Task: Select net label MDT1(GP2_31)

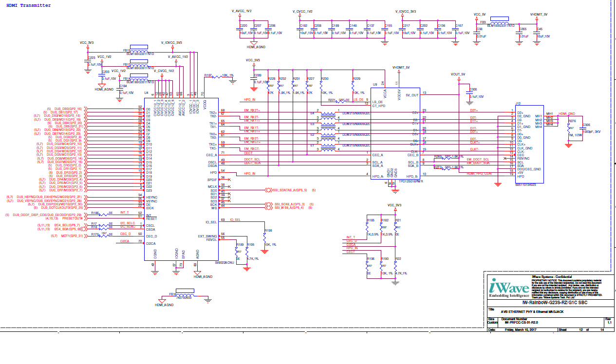Action: 72,236
